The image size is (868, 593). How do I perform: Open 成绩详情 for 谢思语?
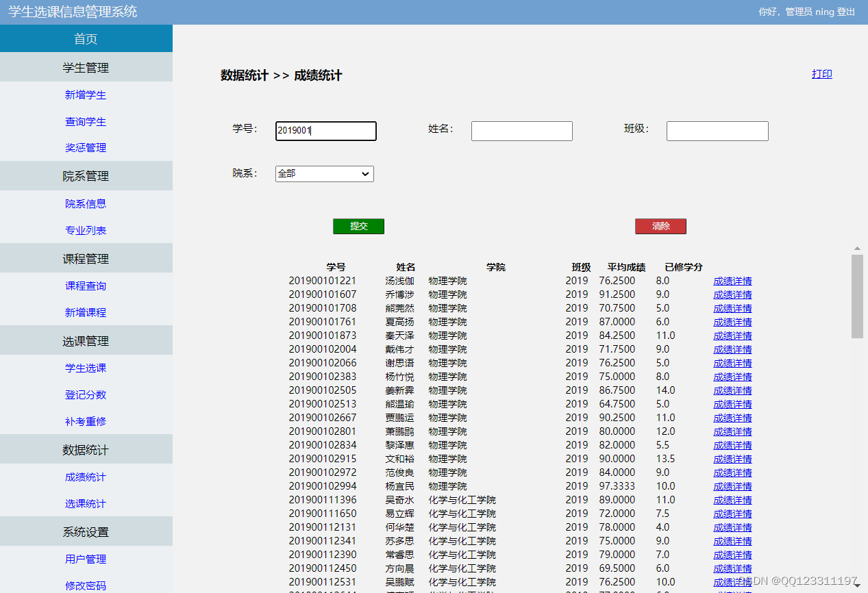pos(732,363)
